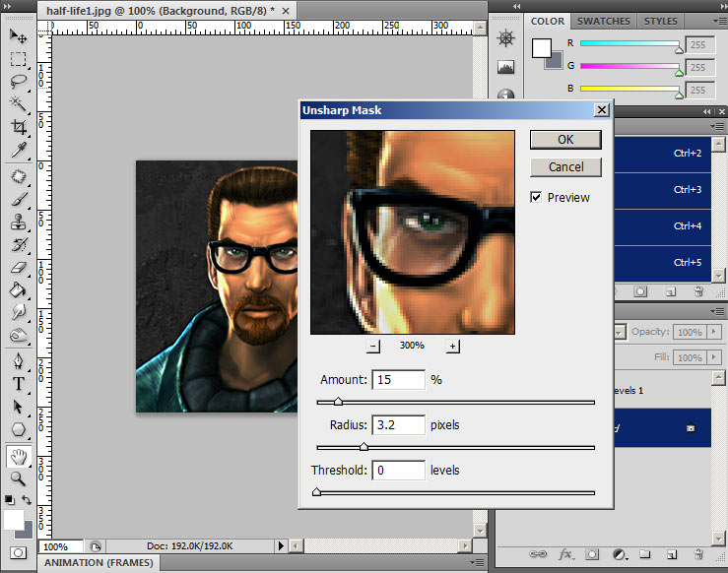Delete layer with Layers panel trash icon

(698, 554)
